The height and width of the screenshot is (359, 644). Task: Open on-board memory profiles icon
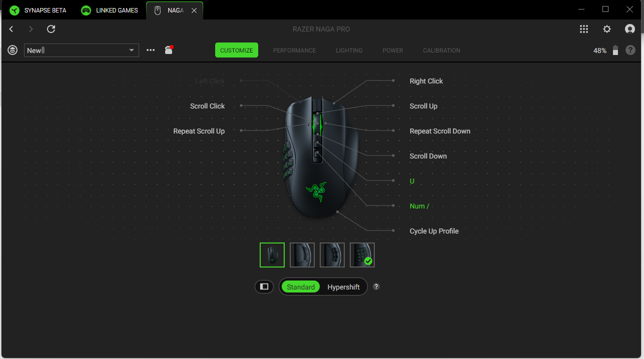(x=169, y=49)
